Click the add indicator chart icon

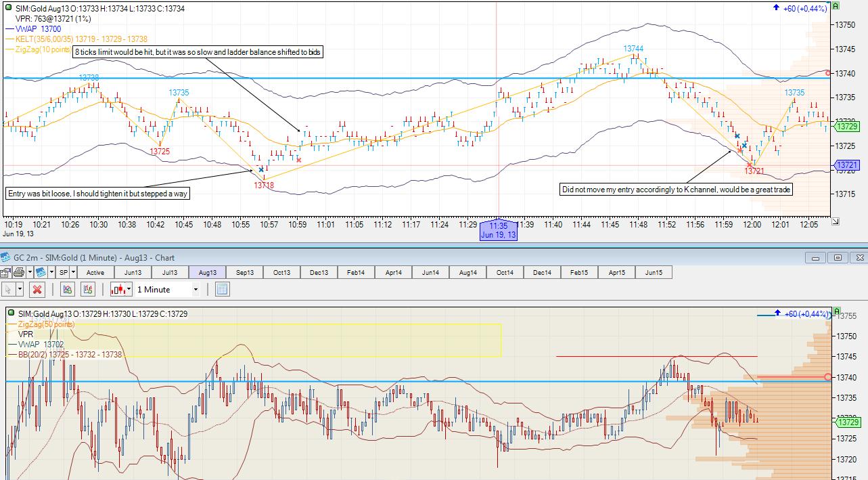click(x=87, y=289)
